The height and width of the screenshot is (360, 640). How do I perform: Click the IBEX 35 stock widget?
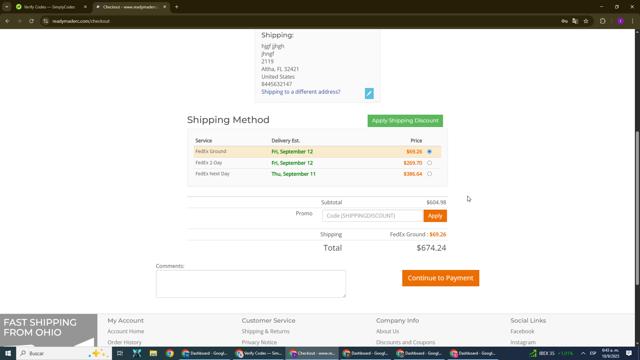coord(552,353)
